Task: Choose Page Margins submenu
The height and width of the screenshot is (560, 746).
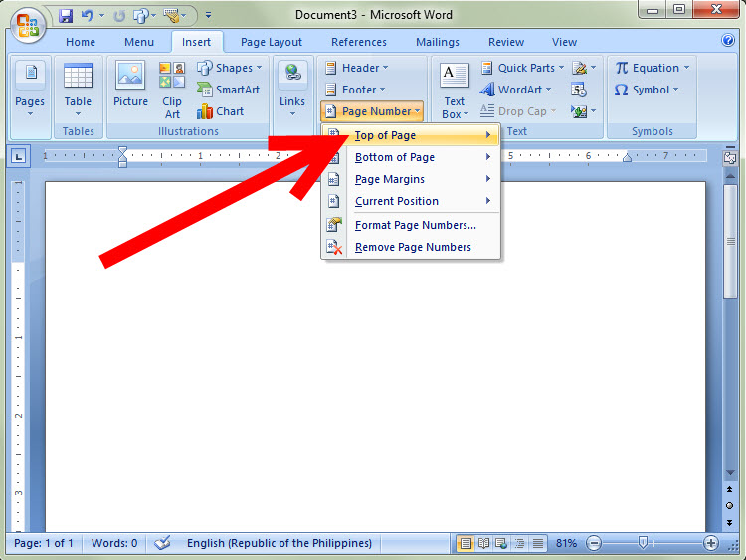Action: tap(411, 179)
